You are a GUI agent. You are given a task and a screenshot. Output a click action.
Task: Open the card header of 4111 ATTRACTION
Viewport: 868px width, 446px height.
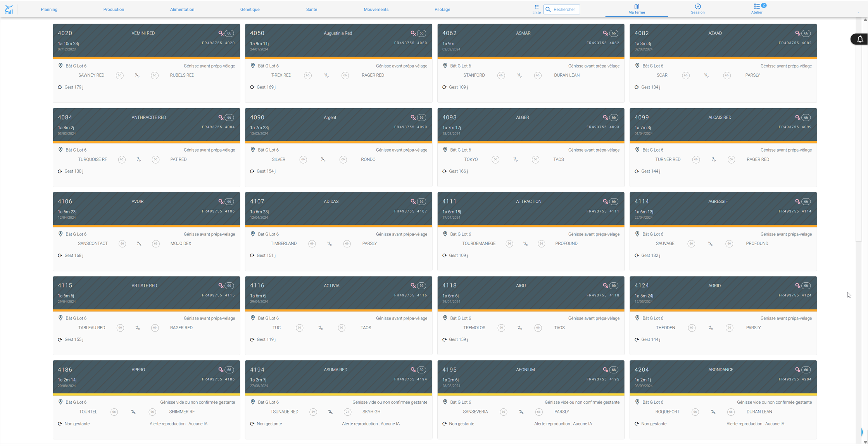531,209
